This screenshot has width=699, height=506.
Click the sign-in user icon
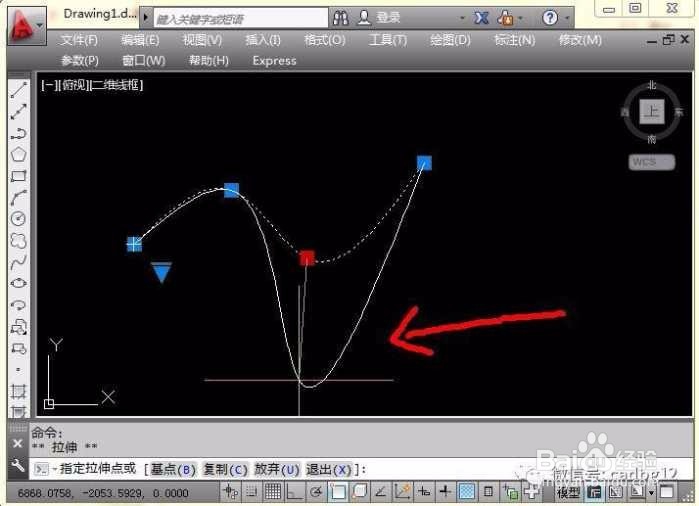[364, 18]
